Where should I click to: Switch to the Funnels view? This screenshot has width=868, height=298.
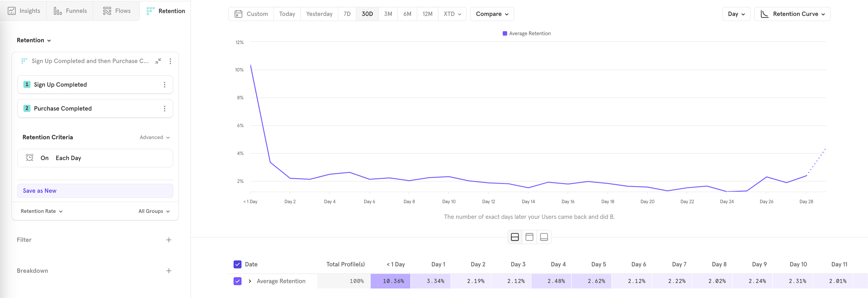(x=70, y=10)
